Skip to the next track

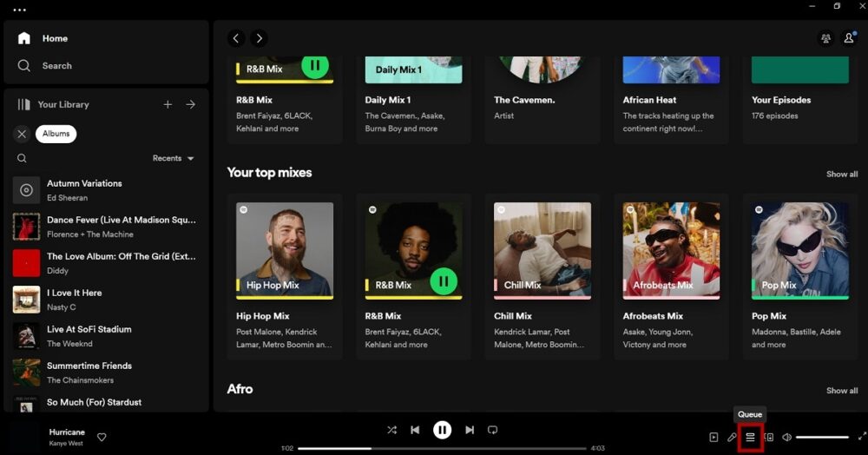click(x=470, y=430)
